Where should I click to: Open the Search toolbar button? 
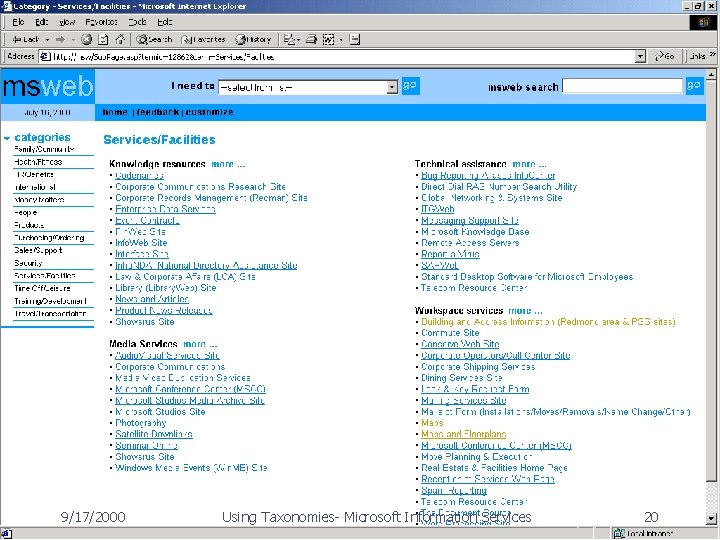coord(154,39)
